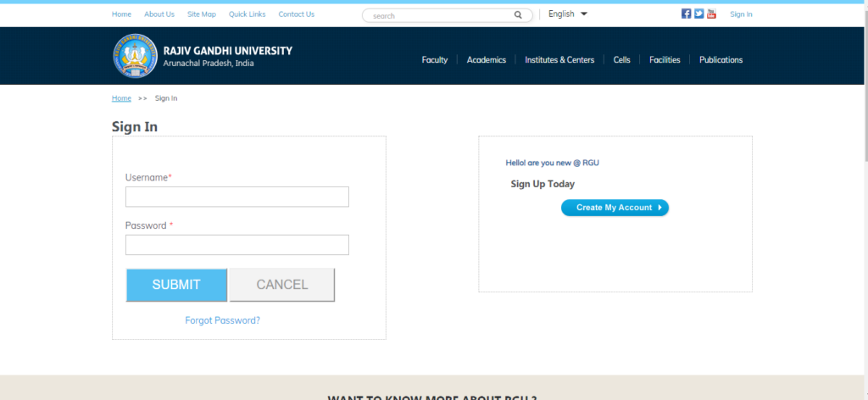Click the "RAJIV GANDHI UNIVERSITY" title text
The height and width of the screenshot is (400, 868).
click(227, 51)
